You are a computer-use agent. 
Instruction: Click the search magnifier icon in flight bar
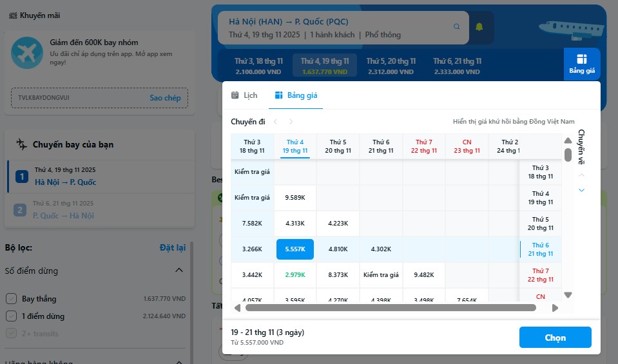point(456,27)
